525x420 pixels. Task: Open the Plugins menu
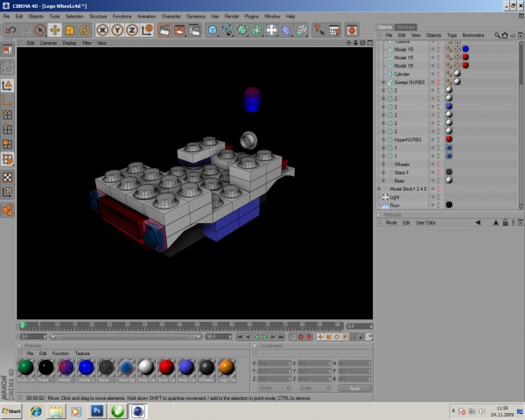tap(251, 16)
